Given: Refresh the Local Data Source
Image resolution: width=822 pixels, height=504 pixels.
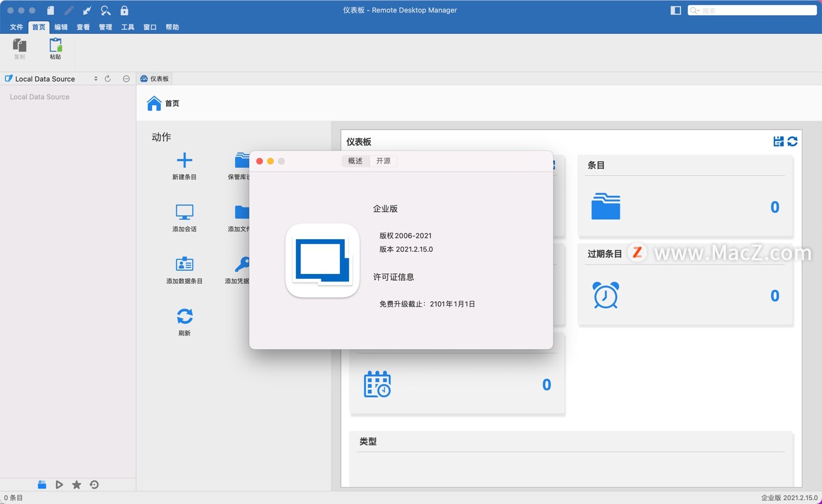Looking at the screenshot, I should [108, 79].
